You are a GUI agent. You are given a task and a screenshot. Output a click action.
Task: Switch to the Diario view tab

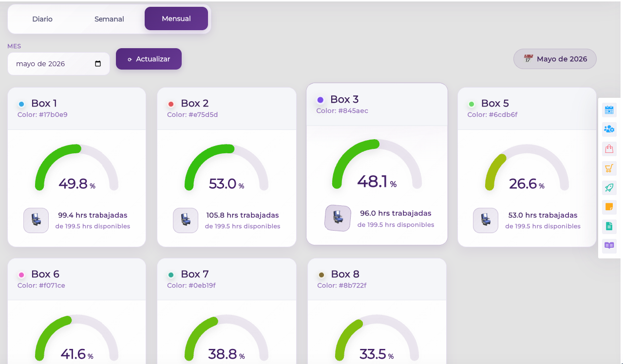click(42, 19)
